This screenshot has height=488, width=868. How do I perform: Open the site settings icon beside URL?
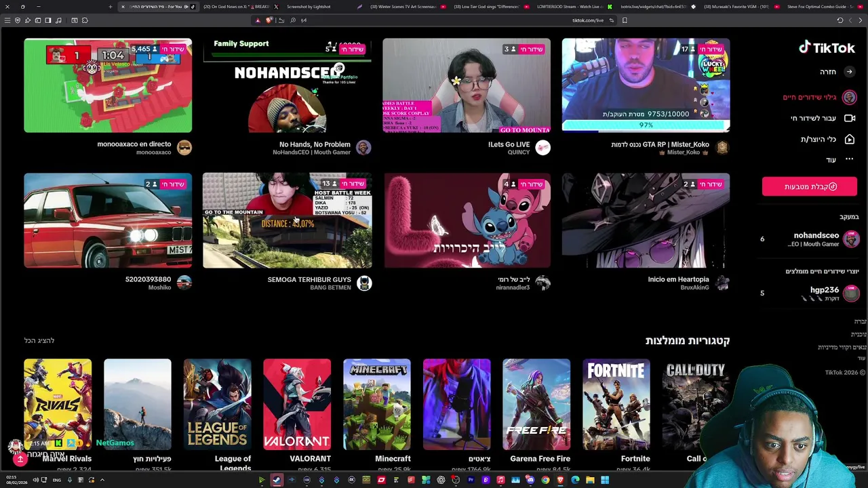coord(611,20)
